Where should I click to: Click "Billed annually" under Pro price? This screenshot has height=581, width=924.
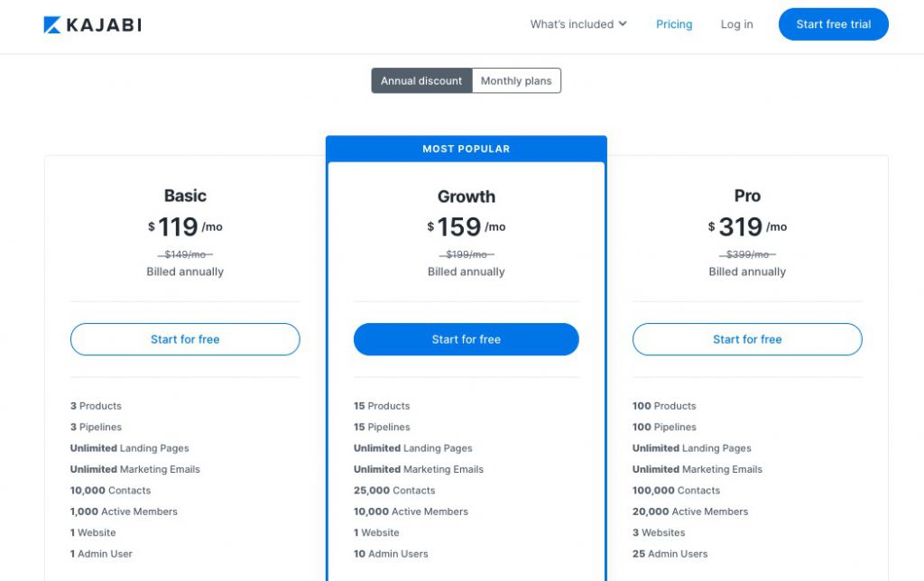pos(747,272)
